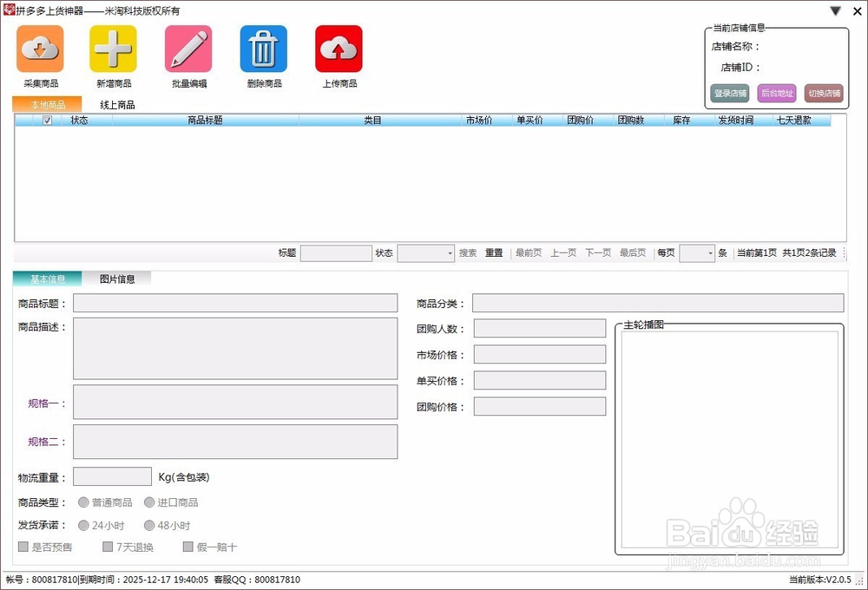Click the 物流重量 input field

tap(112, 476)
